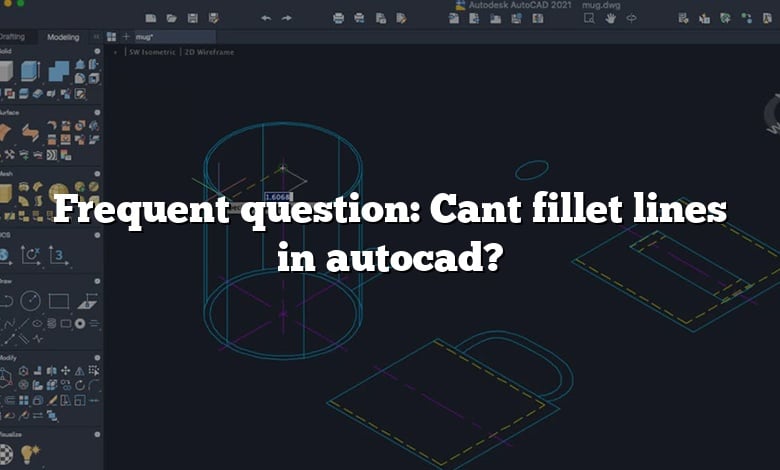Image resolution: width=780 pixels, height=470 pixels.
Task: Collapse the Solid panel section
Action: 98,51
